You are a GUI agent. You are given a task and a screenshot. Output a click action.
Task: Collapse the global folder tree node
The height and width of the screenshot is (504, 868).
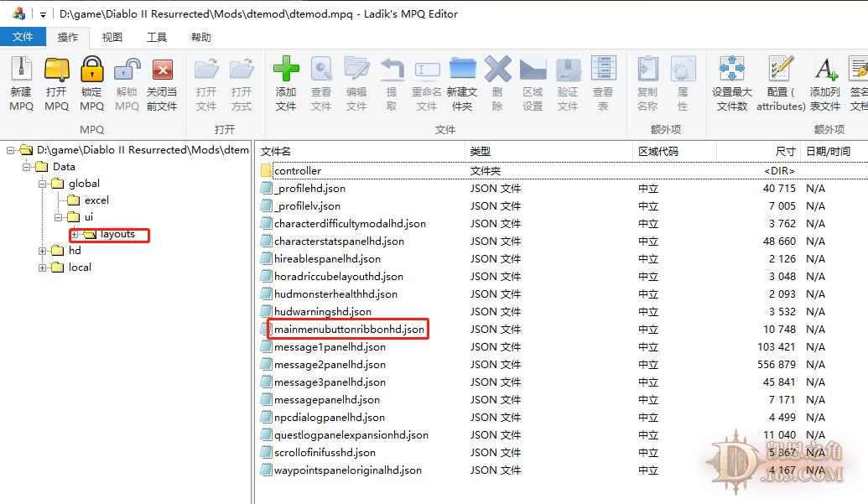pyautogui.click(x=43, y=184)
